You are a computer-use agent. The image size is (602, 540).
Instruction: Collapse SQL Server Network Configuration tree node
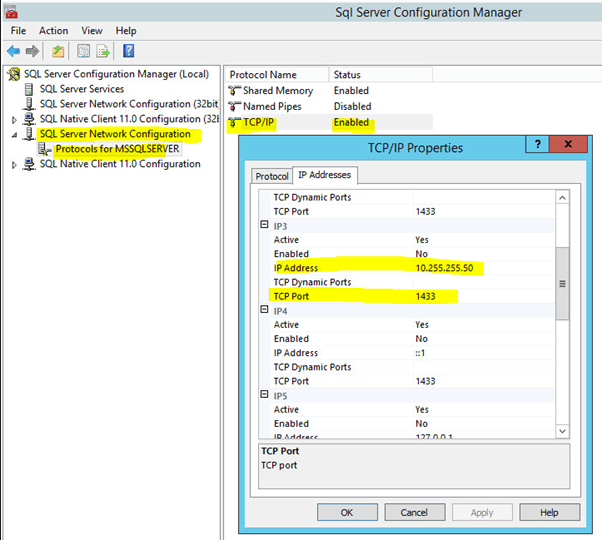[x=14, y=134]
